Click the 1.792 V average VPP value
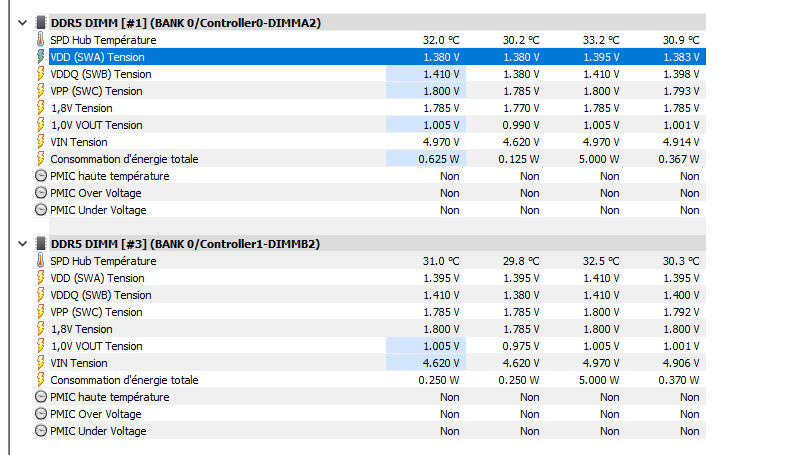 [x=681, y=312]
